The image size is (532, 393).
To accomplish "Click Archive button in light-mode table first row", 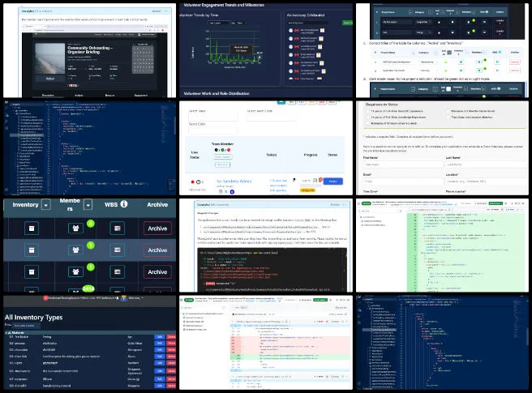I will click(x=515, y=62).
